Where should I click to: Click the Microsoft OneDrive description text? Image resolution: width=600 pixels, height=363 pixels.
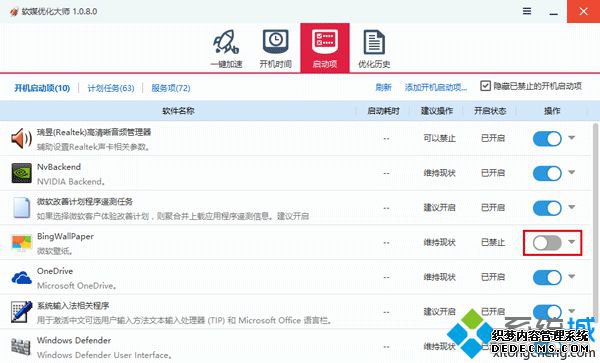(x=77, y=286)
